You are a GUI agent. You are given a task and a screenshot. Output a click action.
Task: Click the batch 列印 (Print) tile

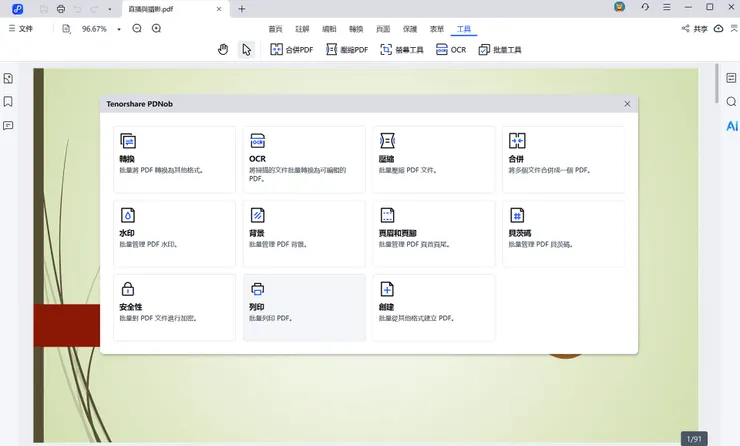tap(304, 306)
